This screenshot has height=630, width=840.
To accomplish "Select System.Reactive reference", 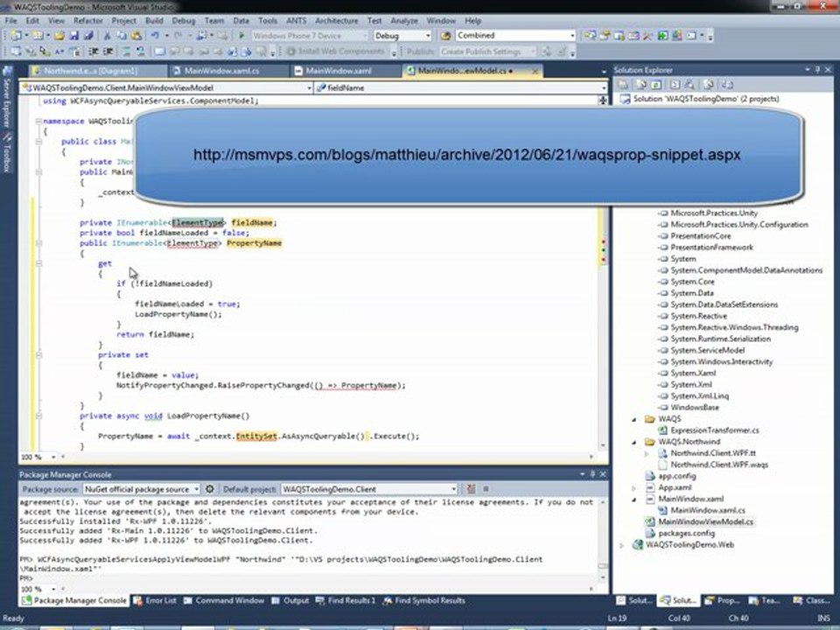I will point(698,316).
